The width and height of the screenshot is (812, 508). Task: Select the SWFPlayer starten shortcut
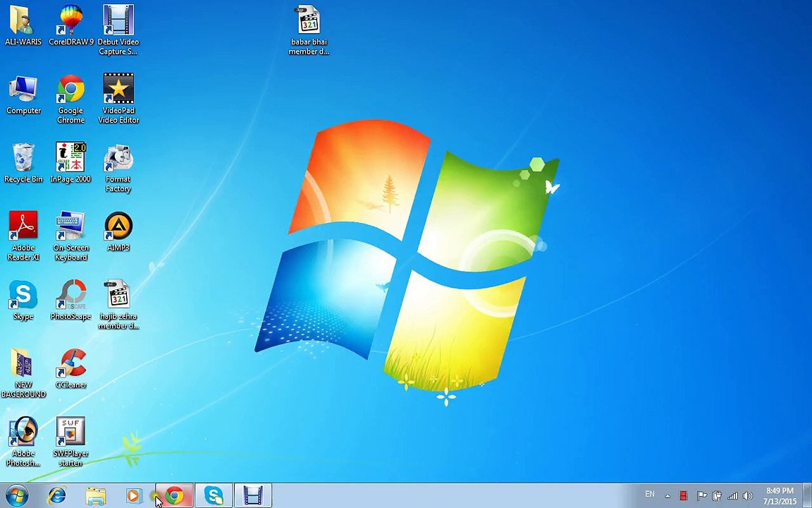pyautogui.click(x=71, y=442)
